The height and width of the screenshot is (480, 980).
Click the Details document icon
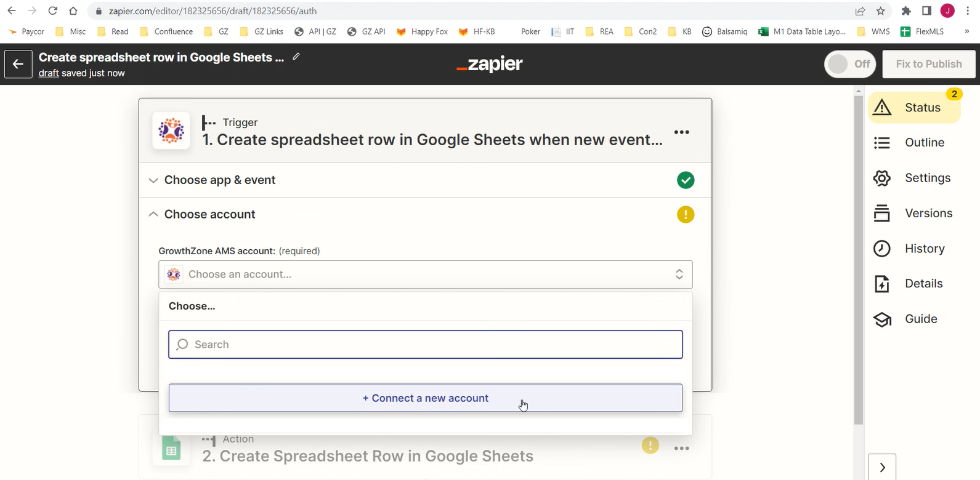tap(882, 284)
